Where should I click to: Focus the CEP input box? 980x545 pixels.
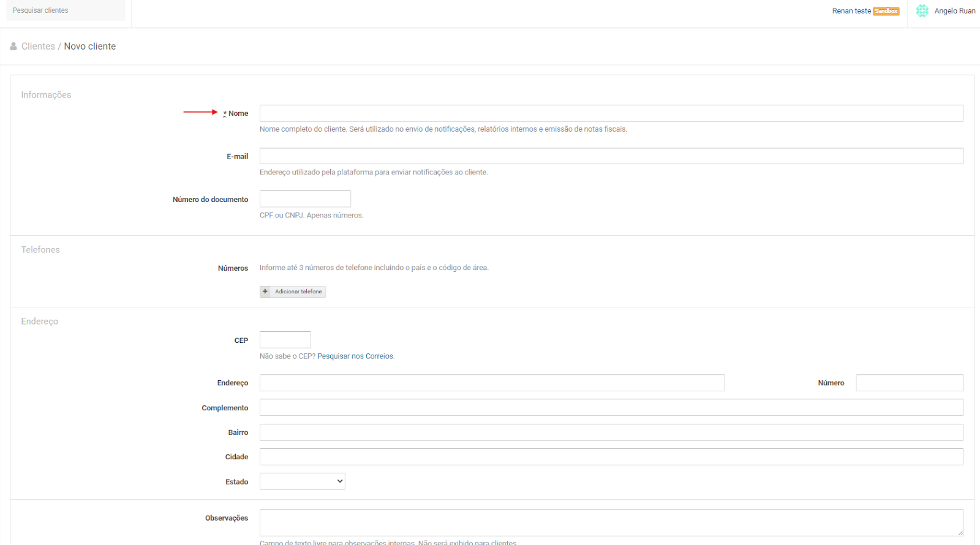[x=285, y=340]
